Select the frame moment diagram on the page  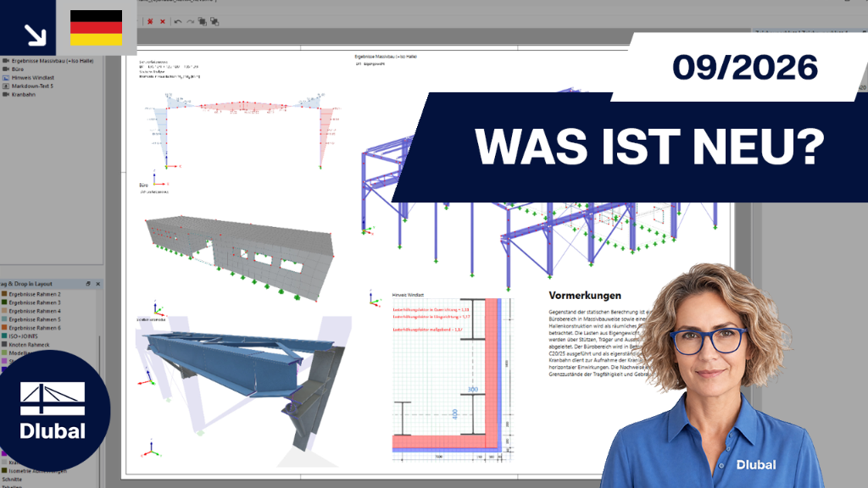tap(242, 130)
